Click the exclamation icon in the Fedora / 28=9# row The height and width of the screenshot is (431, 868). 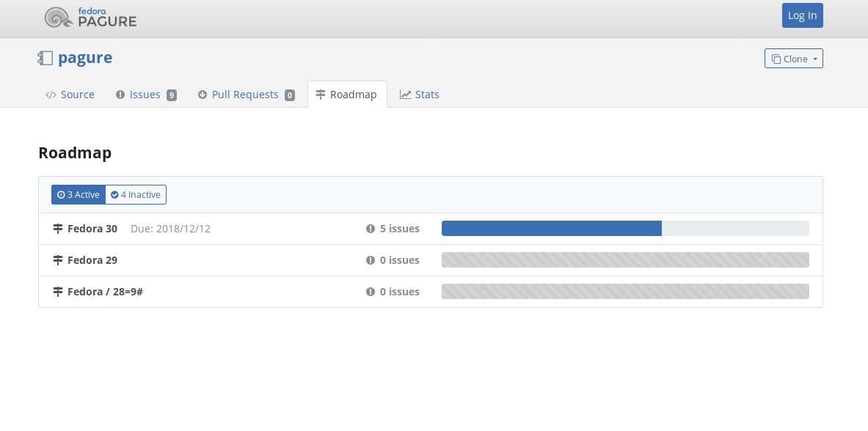click(371, 292)
